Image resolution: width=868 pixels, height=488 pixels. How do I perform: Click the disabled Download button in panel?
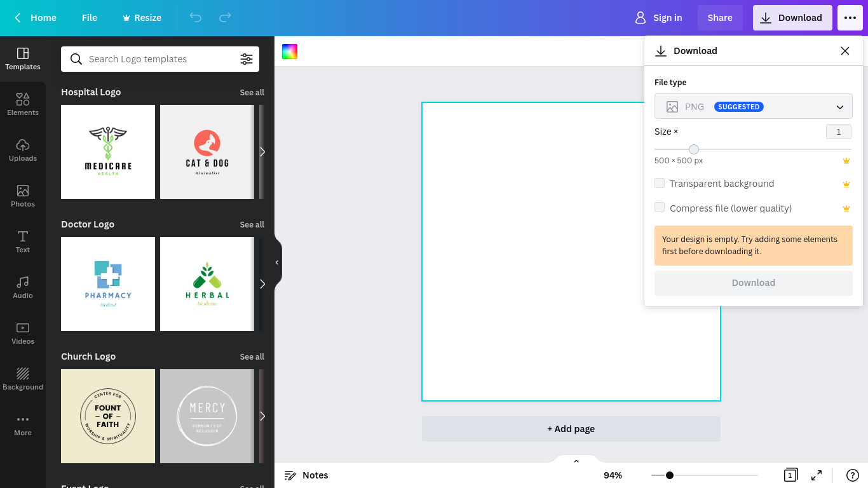[754, 283]
